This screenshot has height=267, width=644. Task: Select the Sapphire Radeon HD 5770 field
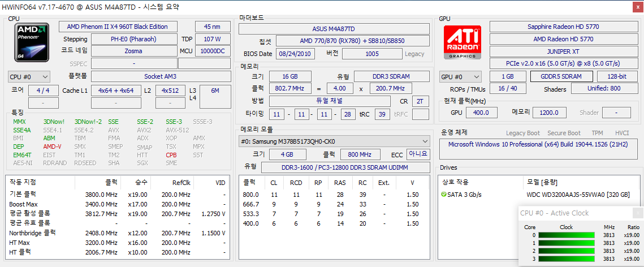click(563, 27)
